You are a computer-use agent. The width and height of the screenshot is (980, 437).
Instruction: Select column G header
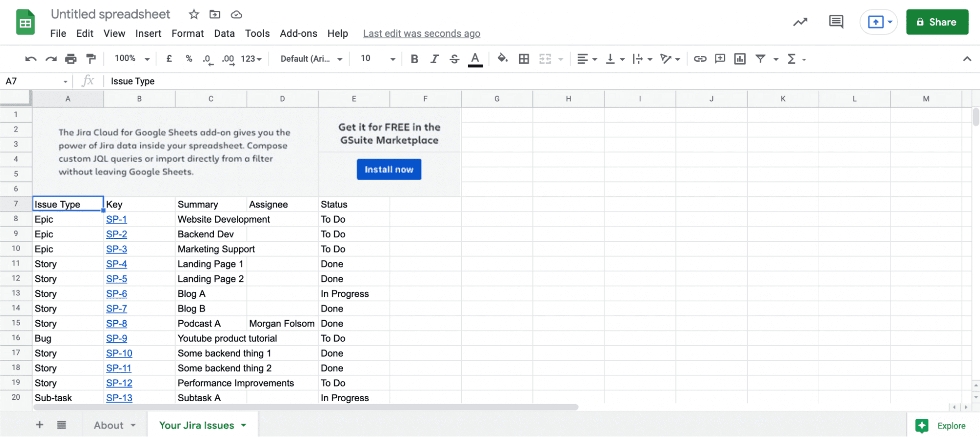pyautogui.click(x=497, y=99)
